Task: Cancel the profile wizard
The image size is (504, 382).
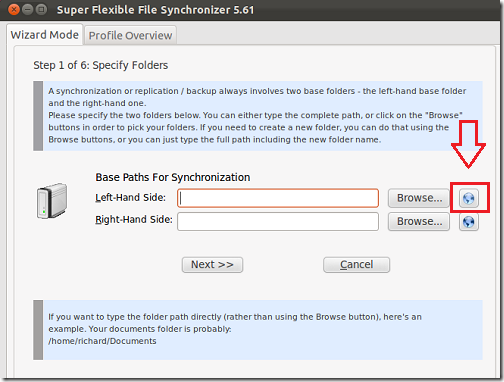Action: coord(356,265)
